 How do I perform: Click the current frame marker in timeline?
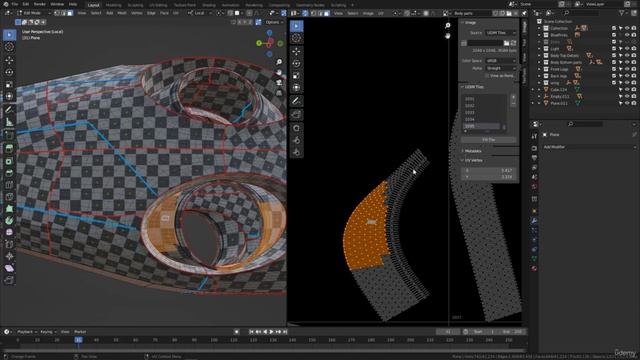(x=78, y=340)
